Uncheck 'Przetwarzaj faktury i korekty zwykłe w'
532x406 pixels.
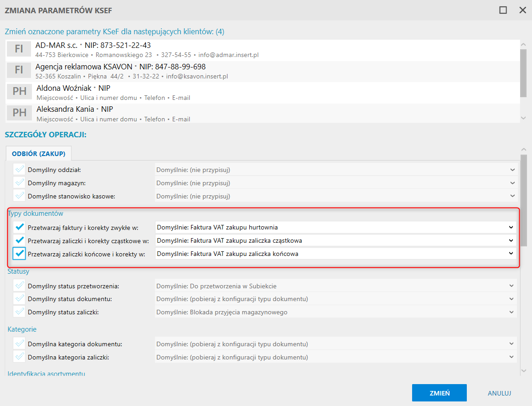(x=19, y=227)
